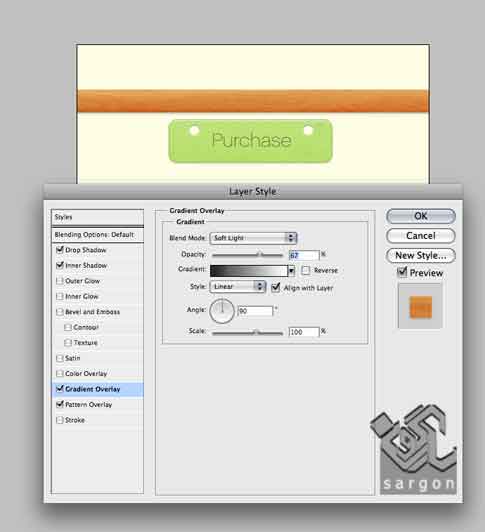The image size is (485, 532).
Task: Click the black-to-white gradient swatch
Action: click(249, 270)
